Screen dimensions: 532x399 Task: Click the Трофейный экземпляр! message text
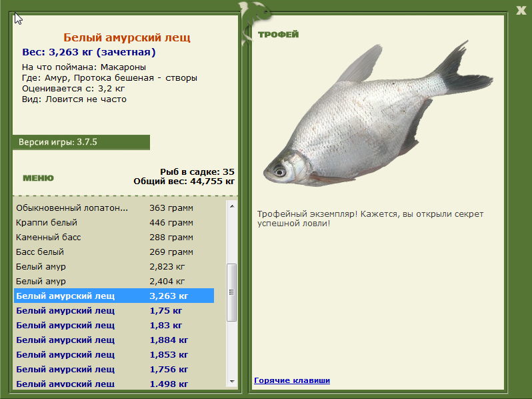370,219
